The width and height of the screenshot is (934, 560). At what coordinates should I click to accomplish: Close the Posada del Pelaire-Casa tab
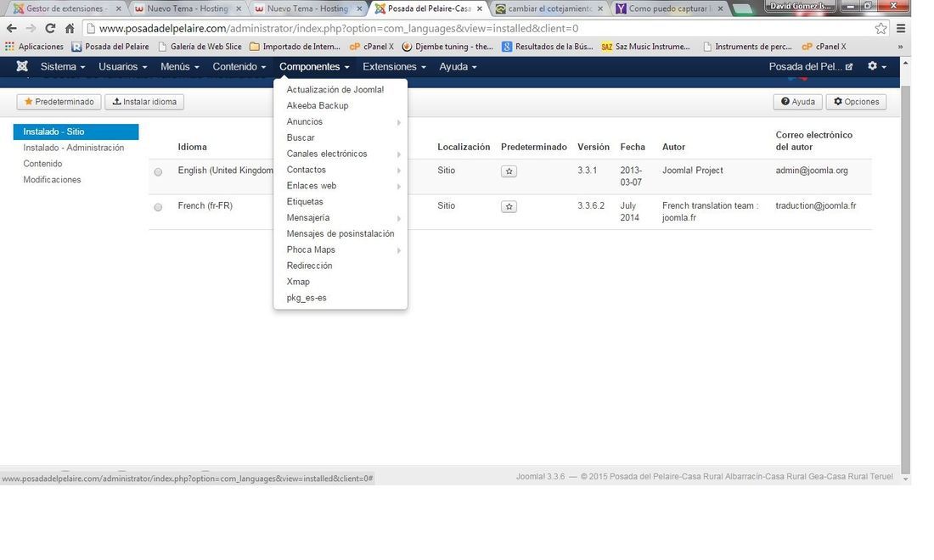[480, 8]
